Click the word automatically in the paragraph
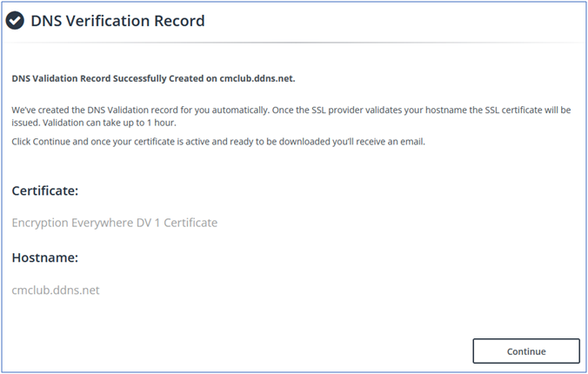The height and width of the screenshot is (374, 588). tap(243, 111)
